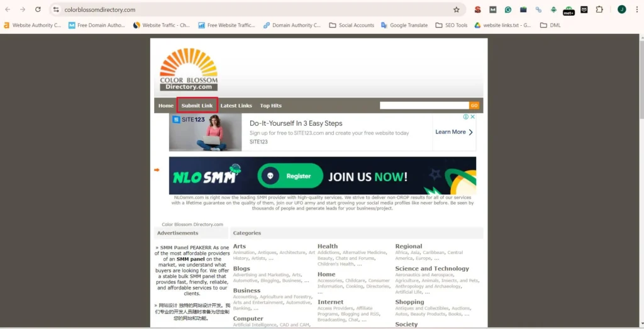Open Free Website Traffic... bookmark
This screenshot has width=644, height=329.
tap(226, 25)
